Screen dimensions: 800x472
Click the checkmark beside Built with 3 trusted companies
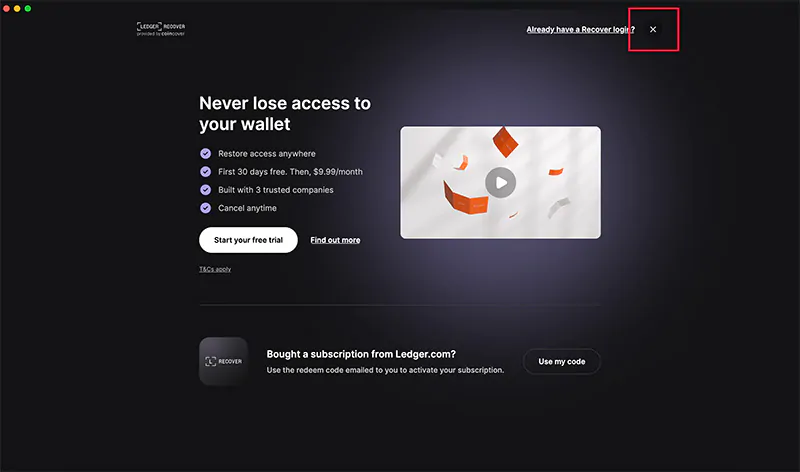206,190
